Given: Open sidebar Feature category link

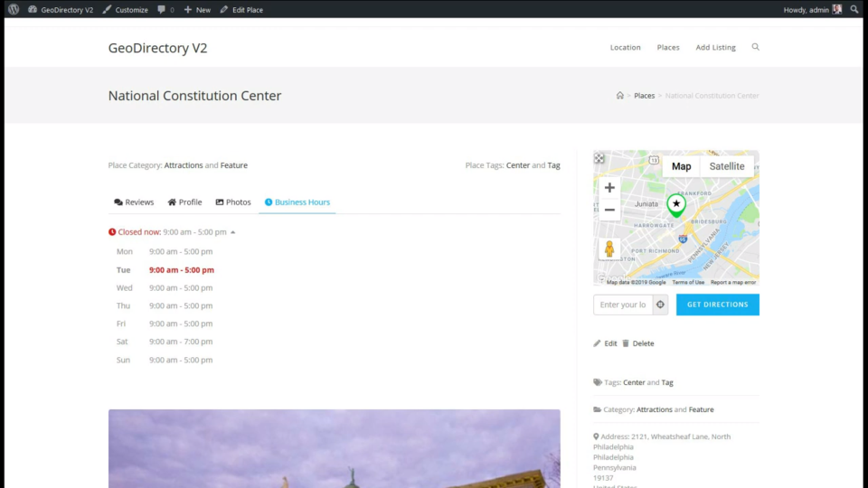Looking at the screenshot, I should (x=701, y=409).
